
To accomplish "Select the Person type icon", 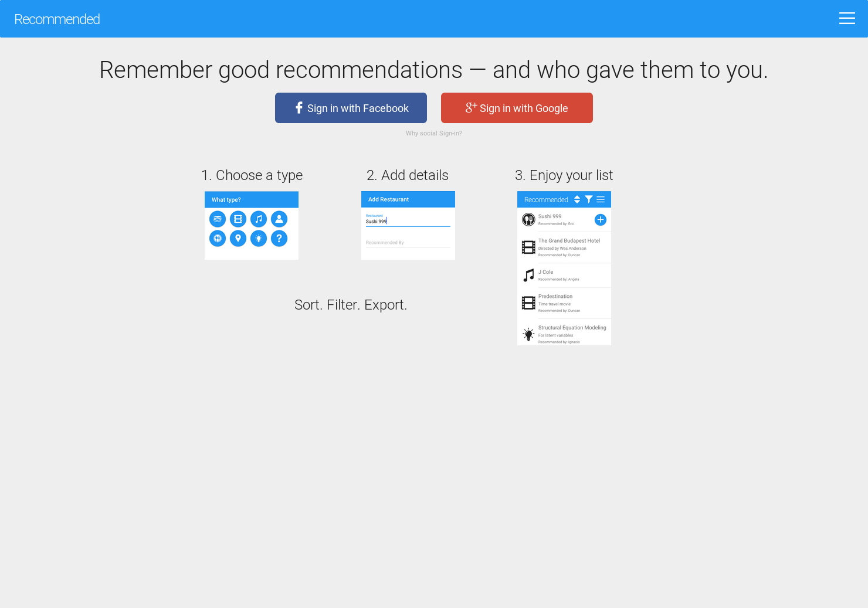I will [x=279, y=219].
